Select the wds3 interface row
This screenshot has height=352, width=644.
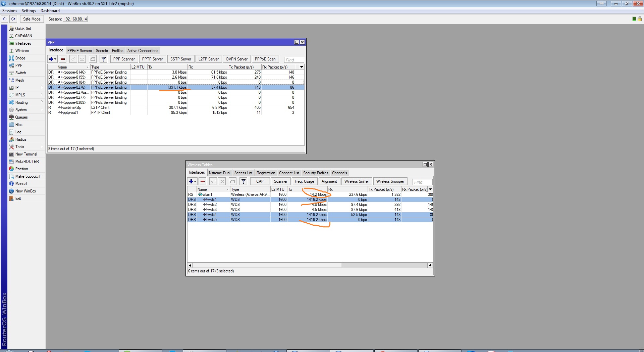click(x=310, y=210)
